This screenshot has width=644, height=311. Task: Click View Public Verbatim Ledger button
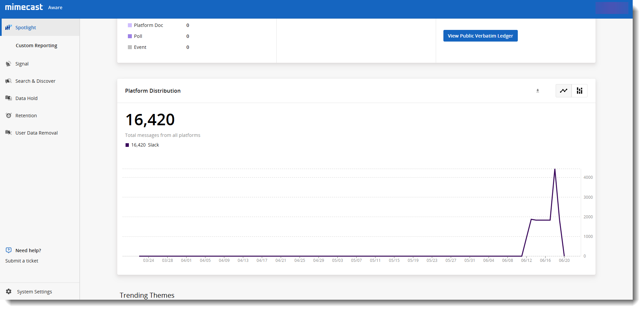[x=480, y=36]
